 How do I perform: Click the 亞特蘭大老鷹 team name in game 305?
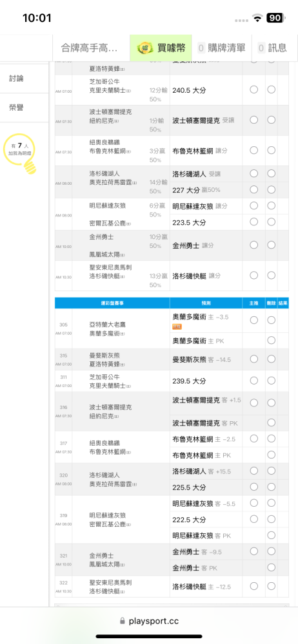pos(109,324)
